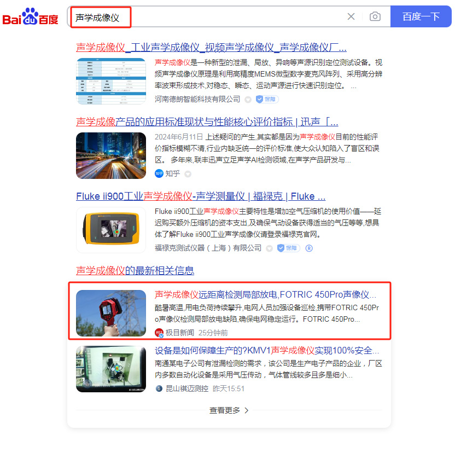Open the 声学成像仪的最新相关信息 heading link
This screenshot has height=476, width=455.
point(135,270)
